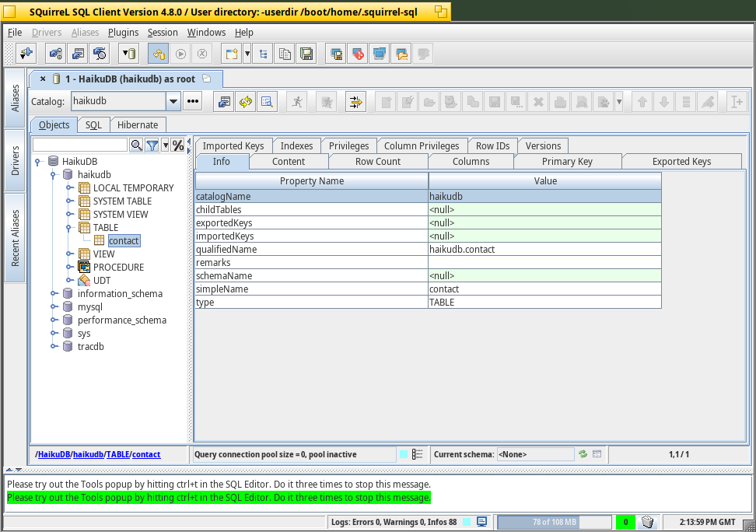
Task: Open the SQL worksheet icon in main toolbar
Action: (x=78, y=54)
